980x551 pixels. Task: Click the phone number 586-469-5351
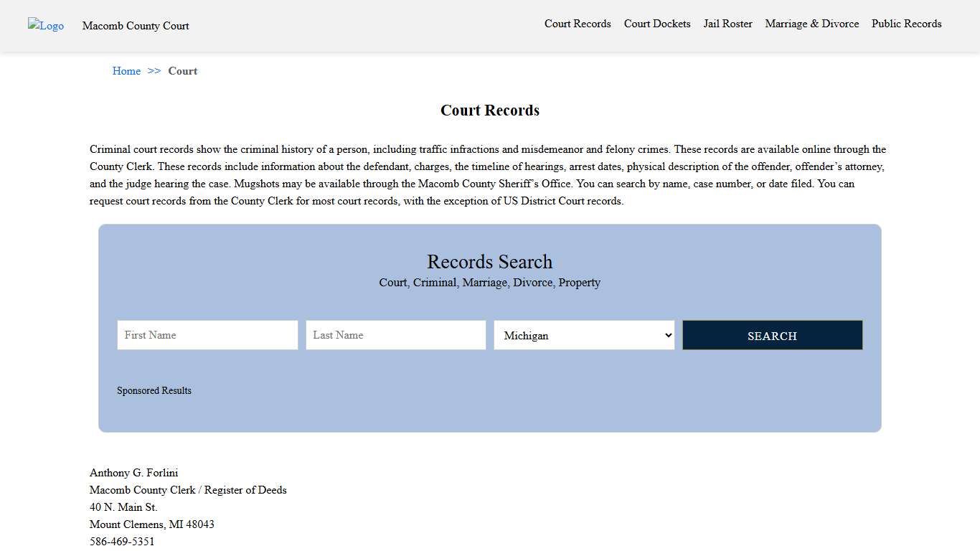pos(121,541)
